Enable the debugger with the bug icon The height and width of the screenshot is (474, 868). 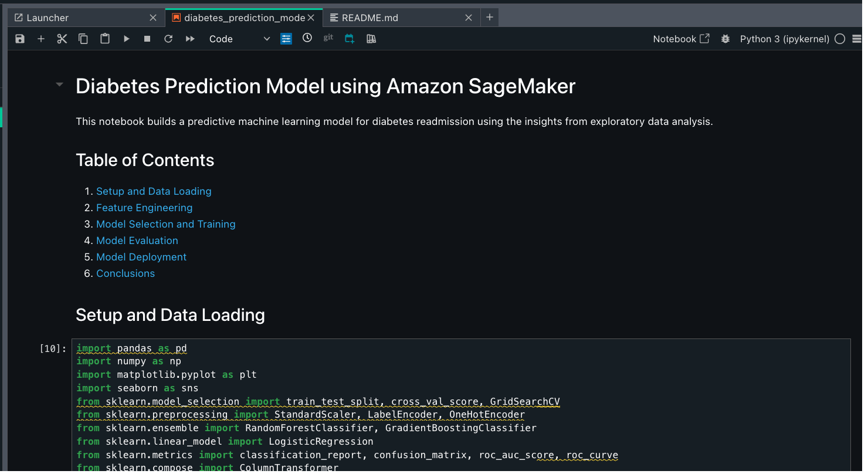coord(725,39)
